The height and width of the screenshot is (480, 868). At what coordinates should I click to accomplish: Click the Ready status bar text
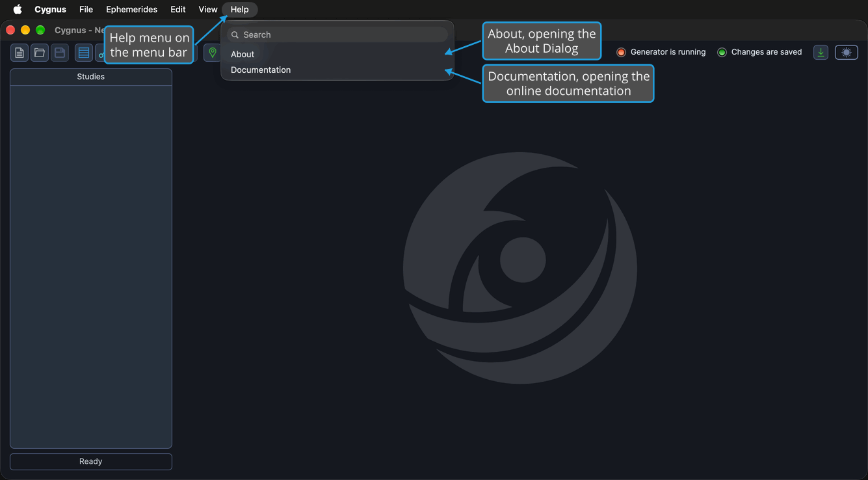tap(91, 461)
